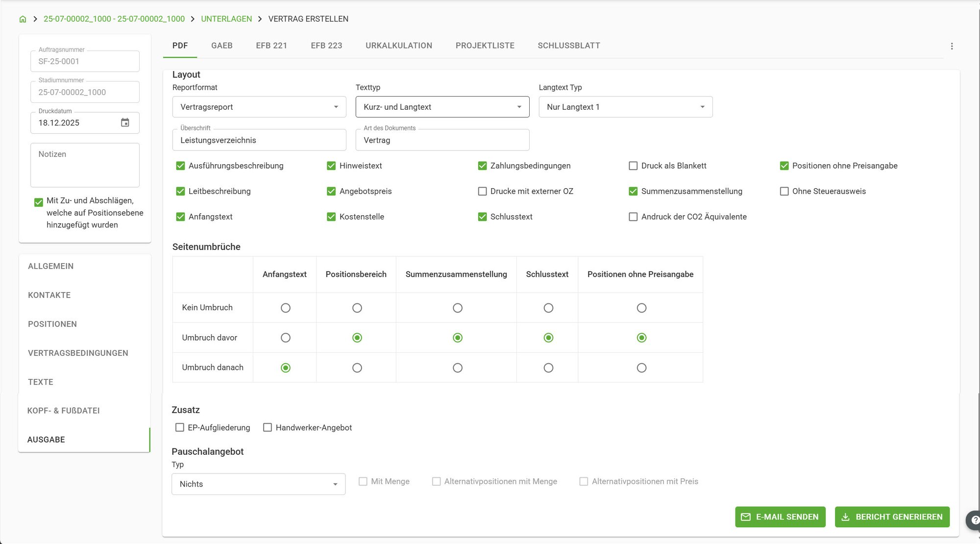
Task: Click the E-MAIL SENDEN button
Action: tap(780, 517)
